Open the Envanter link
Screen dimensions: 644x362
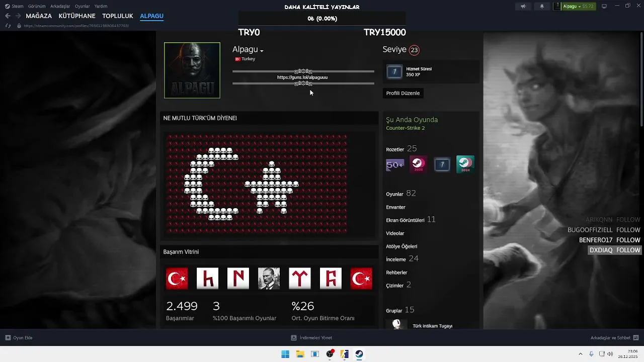click(x=395, y=207)
